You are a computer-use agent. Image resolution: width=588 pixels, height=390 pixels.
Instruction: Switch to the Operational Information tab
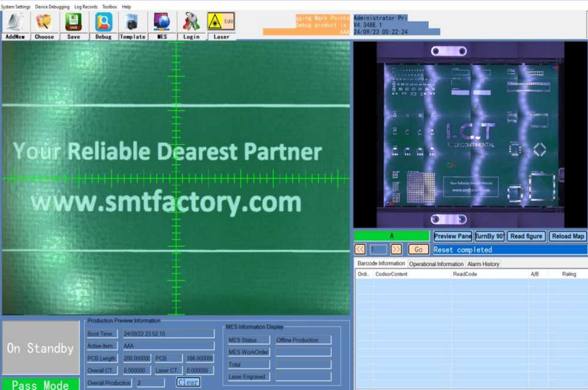[436, 264]
